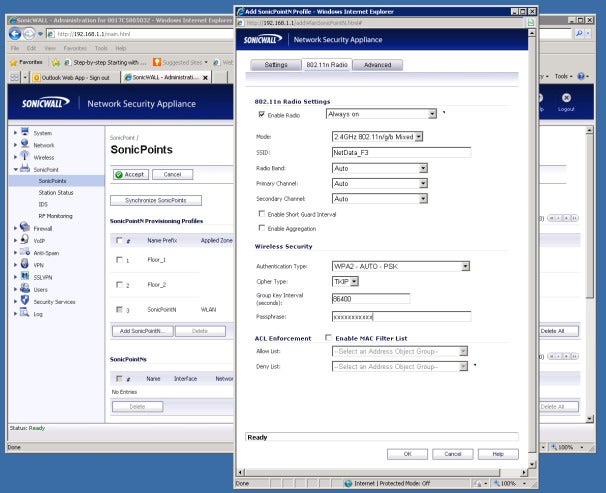606x493 pixels.
Task: Click Add SonicPointN button
Action: (x=142, y=331)
